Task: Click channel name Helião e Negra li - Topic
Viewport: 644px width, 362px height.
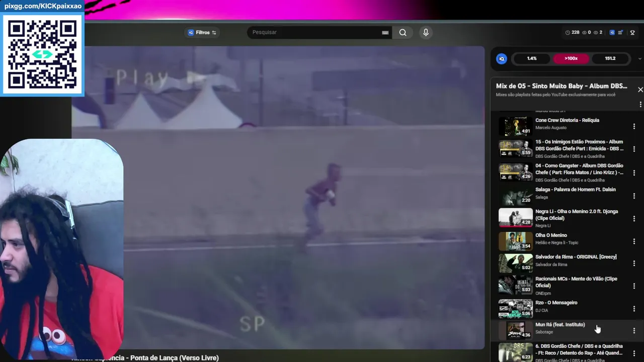Action: tap(557, 243)
